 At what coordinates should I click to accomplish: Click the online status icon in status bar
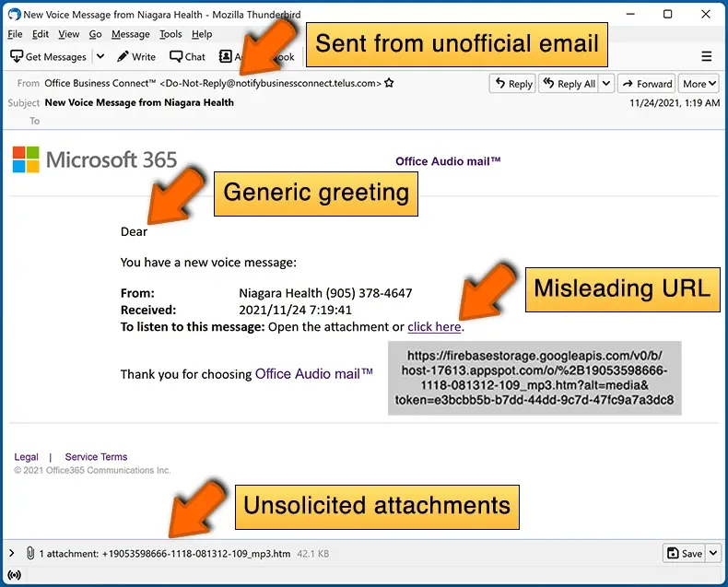click(15, 575)
